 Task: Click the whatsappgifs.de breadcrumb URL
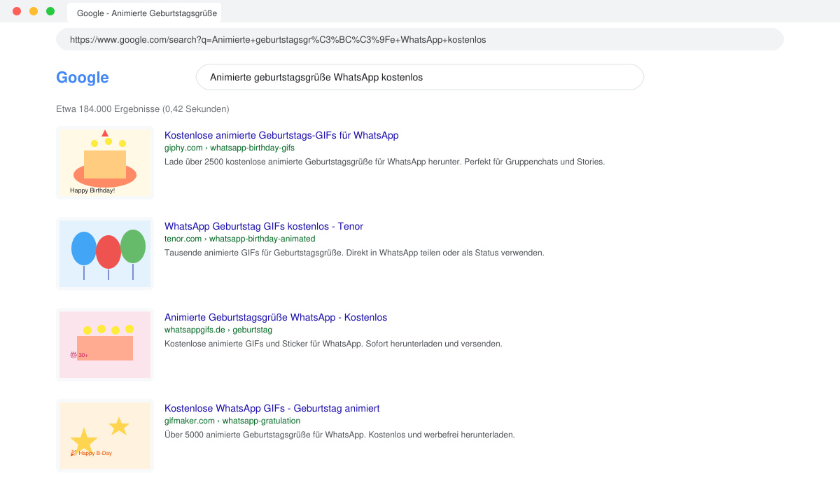(x=218, y=330)
